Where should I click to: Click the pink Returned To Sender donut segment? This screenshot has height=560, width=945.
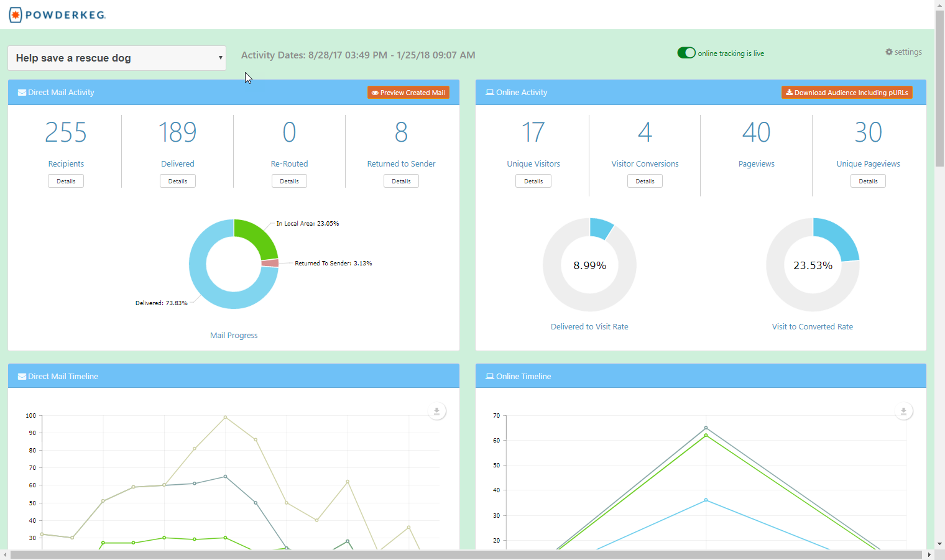270,263
